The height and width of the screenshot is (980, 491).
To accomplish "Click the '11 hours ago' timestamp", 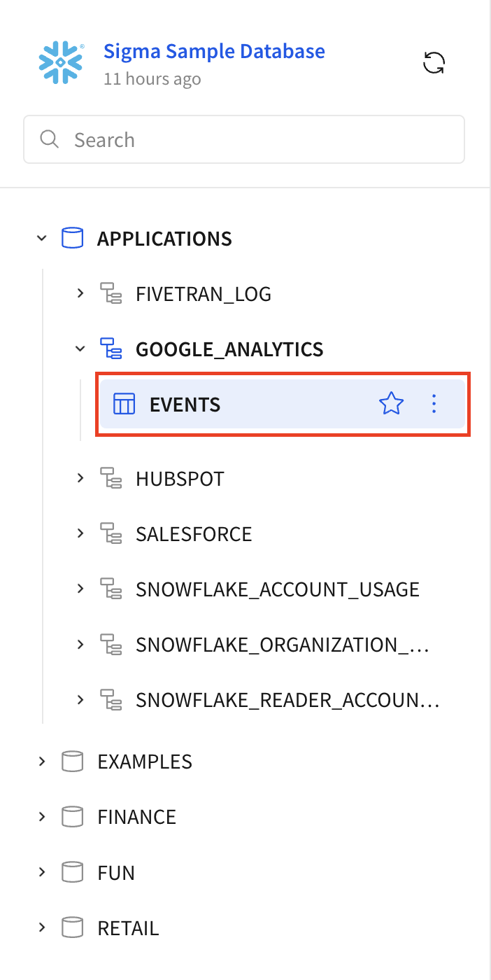I will click(152, 78).
